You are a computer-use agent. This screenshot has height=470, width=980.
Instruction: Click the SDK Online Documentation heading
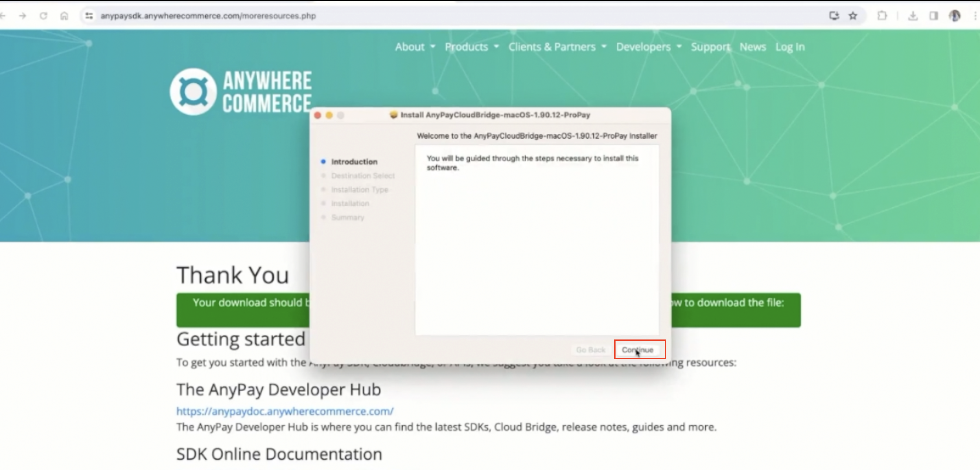point(279,454)
